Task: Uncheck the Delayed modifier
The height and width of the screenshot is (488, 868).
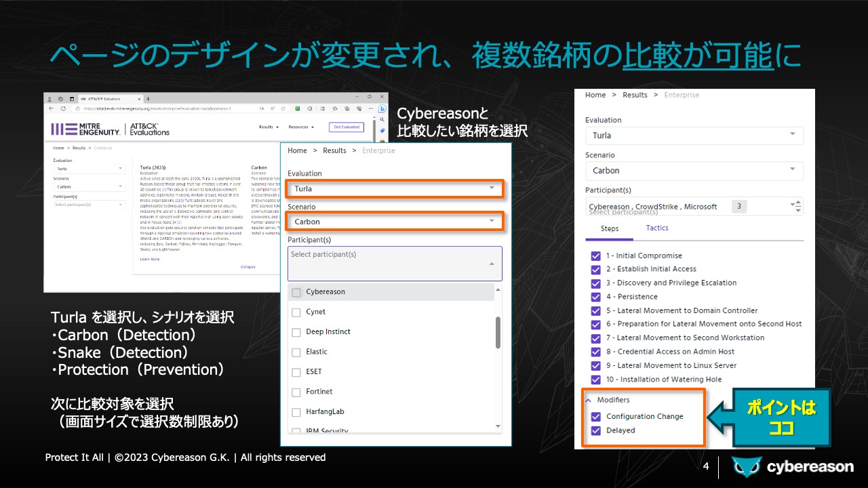Action: 596,430
